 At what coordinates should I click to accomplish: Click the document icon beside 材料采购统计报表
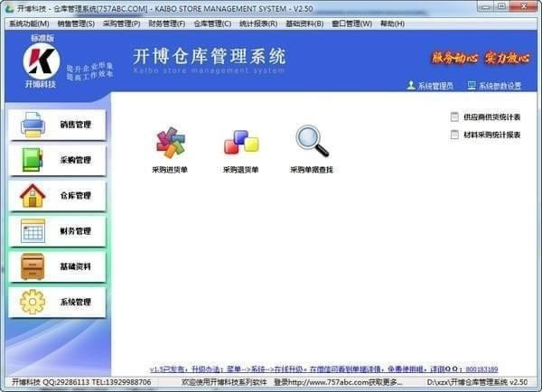click(454, 135)
